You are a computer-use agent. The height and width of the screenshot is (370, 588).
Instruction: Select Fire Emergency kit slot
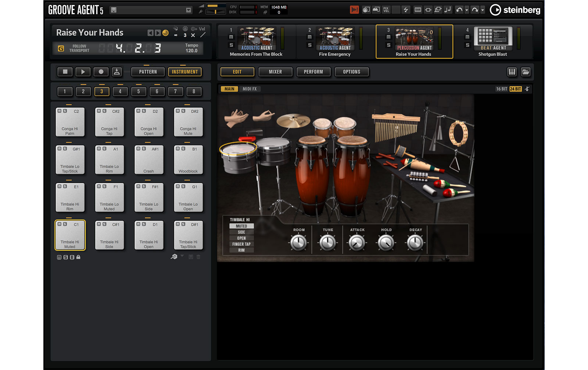tap(335, 42)
